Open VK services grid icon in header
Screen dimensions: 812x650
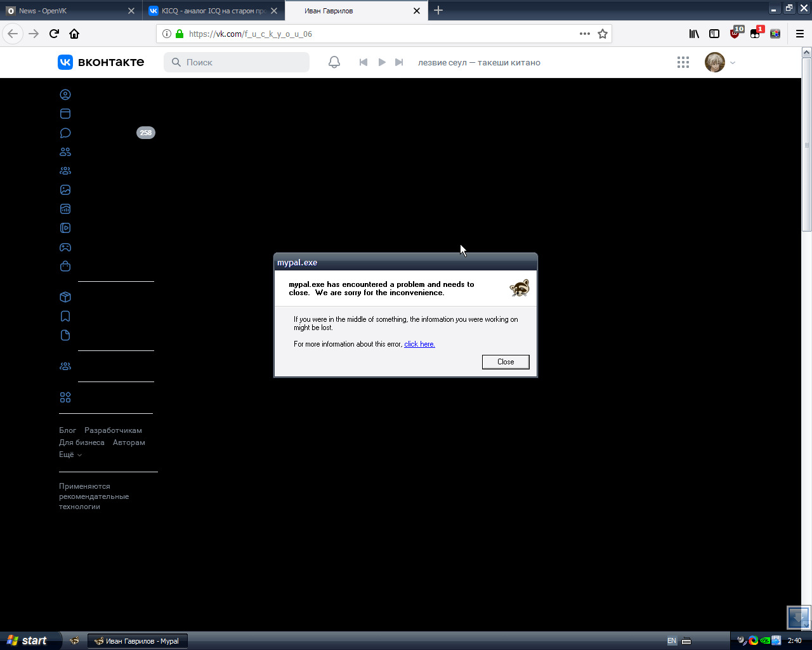pos(683,62)
